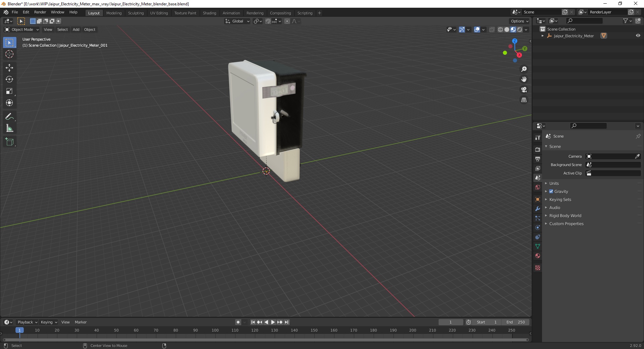This screenshot has width=644, height=349.
Task: Open the Add menu in viewport header
Action: pyautogui.click(x=76, y=30)
